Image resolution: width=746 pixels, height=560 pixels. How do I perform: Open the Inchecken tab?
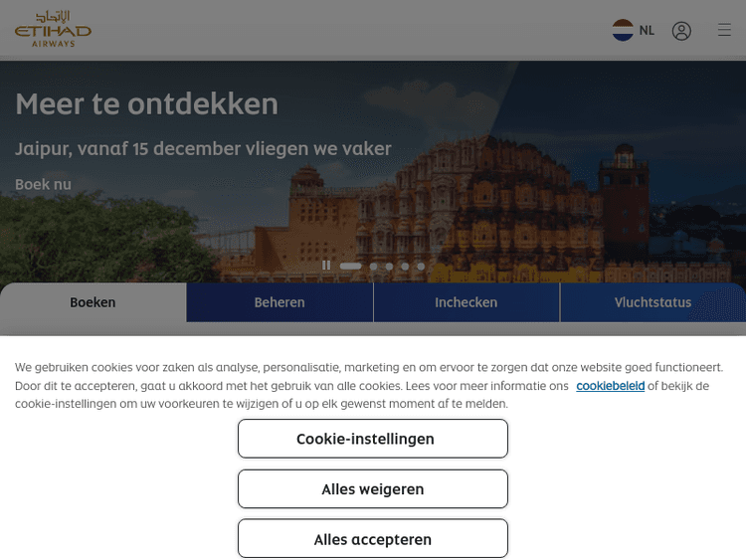[x=466, y=302]
